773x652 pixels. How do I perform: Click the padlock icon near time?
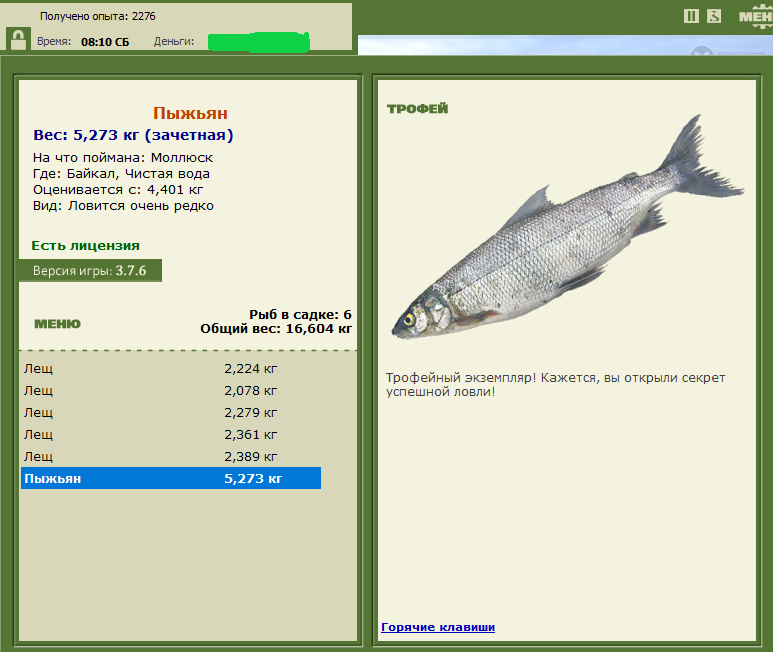click(x=18, y=39)
